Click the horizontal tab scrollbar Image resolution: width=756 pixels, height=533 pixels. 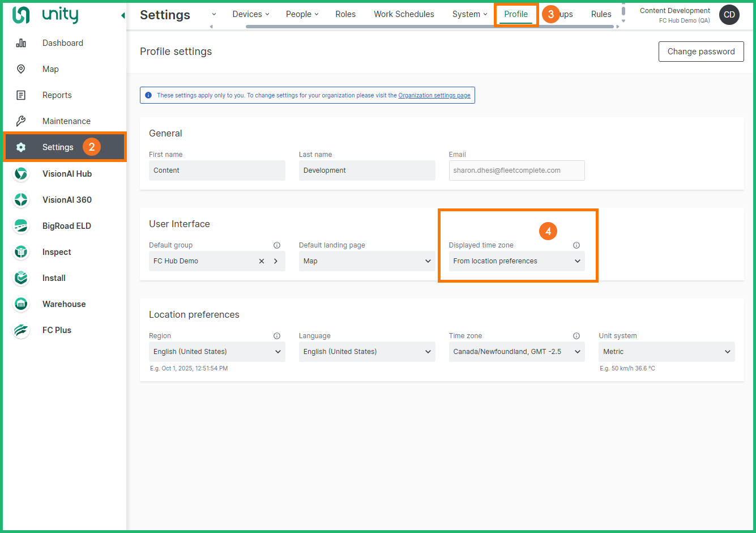click(x=429, y=27)
